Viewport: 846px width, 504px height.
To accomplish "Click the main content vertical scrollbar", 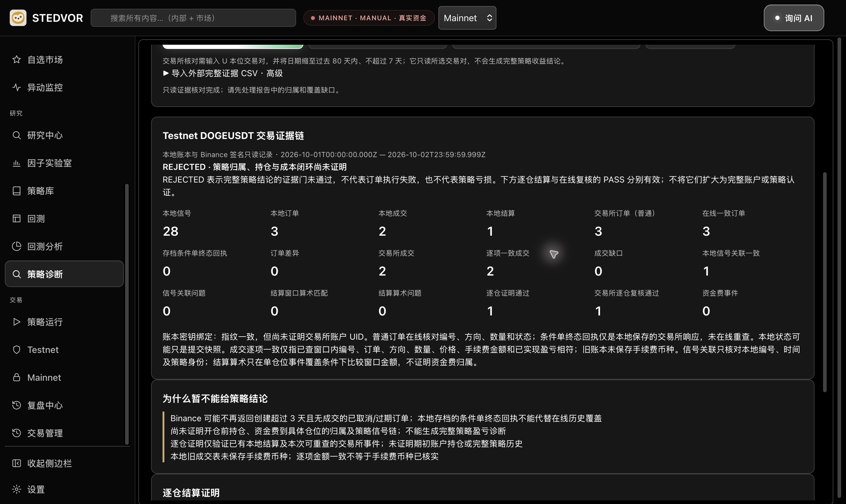I will [825, 282].
